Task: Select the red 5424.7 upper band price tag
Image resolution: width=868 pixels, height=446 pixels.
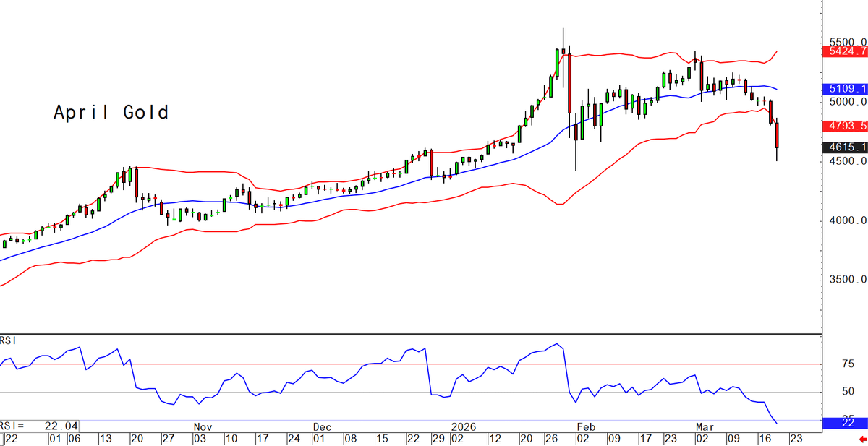Action: [846, 51]
